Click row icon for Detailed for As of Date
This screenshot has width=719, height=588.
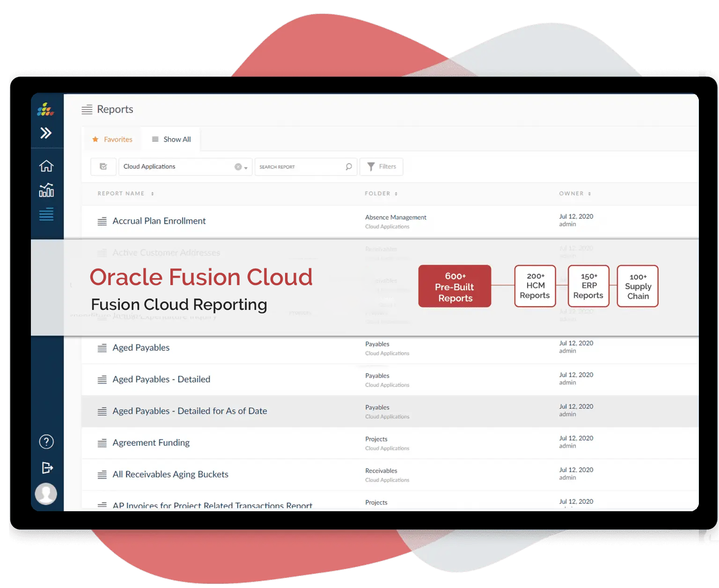102,412
